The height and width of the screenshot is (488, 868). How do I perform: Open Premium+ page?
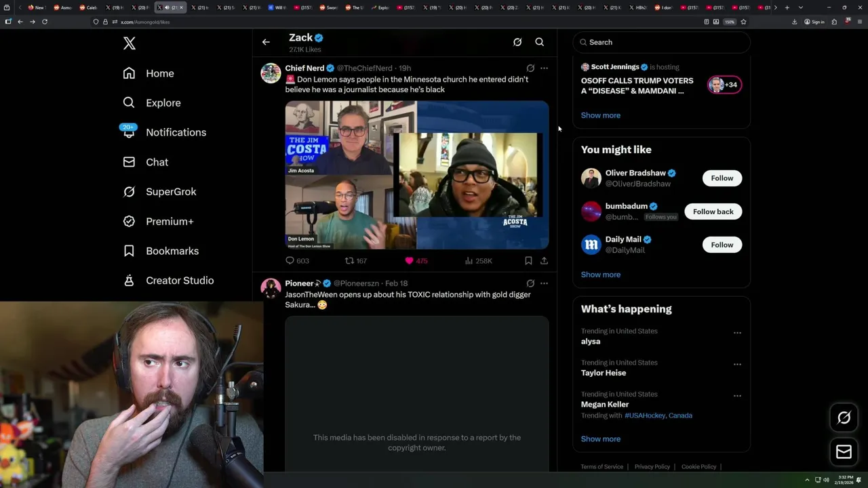coord(158,221)
